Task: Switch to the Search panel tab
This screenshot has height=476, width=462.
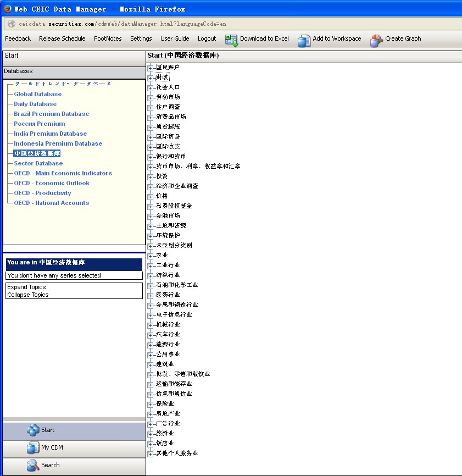Action: (x=74, y=466)
